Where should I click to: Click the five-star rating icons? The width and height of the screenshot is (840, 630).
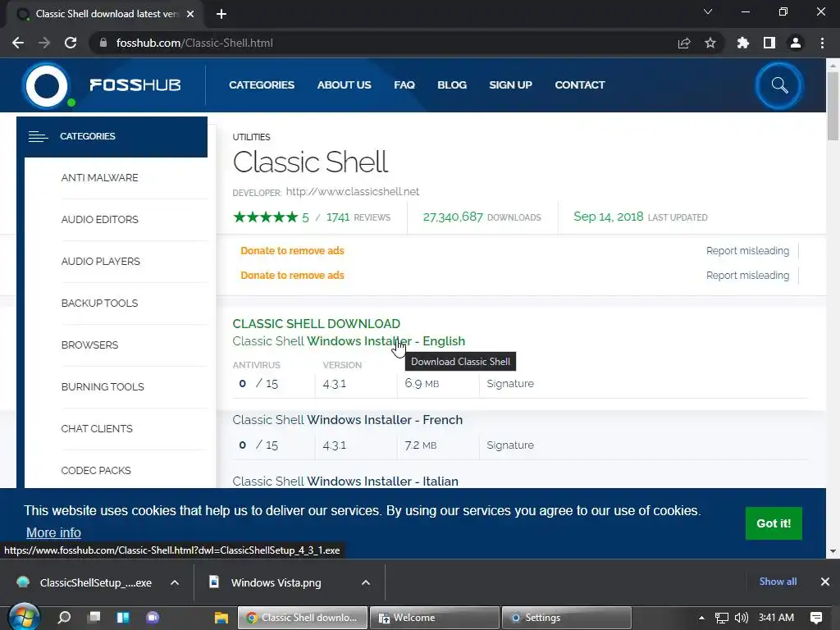coord(265,217)
